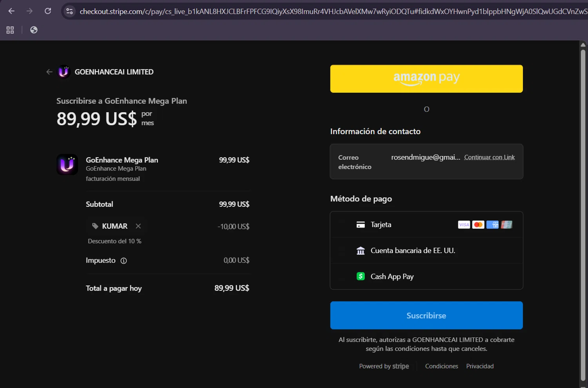588x388 pixels.
Task: Open the Condiciones link
Action: point(441,366)
